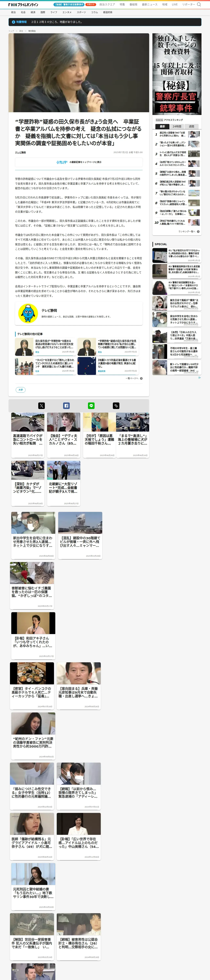
Task: Open the SPECIAL item 不明の中学3年生・喜三翼さん
Action: click(x=177, y=351)
